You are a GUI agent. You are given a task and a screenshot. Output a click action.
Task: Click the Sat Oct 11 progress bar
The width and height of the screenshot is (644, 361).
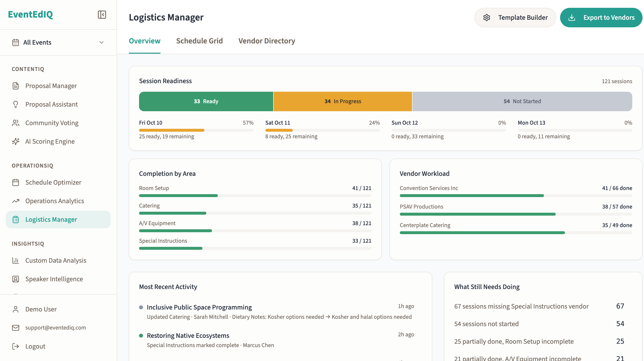click(322, 130)
